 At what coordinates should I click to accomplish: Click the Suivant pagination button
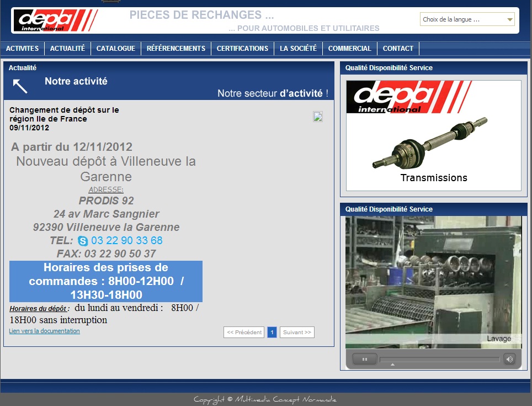297,333
